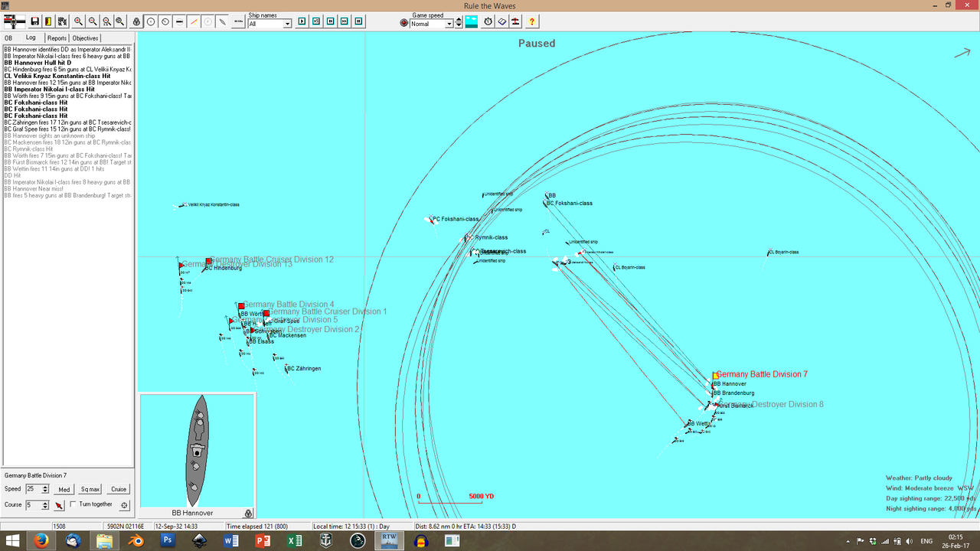980x551 pixels.
Task: Open the help with the question mark icon
Action: coord(531,21)
